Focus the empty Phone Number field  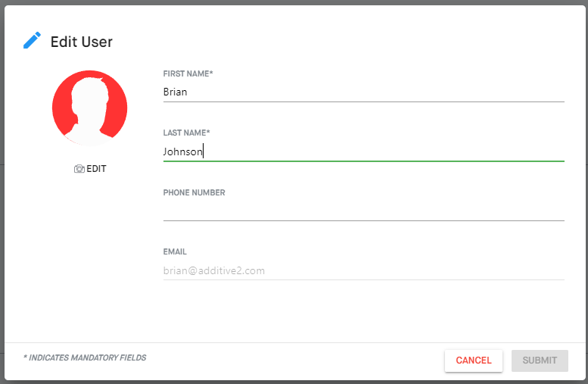coord(364,211)
